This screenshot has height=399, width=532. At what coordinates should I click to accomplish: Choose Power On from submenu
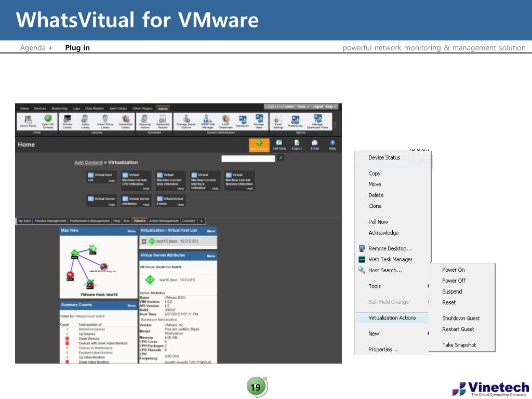453,270
